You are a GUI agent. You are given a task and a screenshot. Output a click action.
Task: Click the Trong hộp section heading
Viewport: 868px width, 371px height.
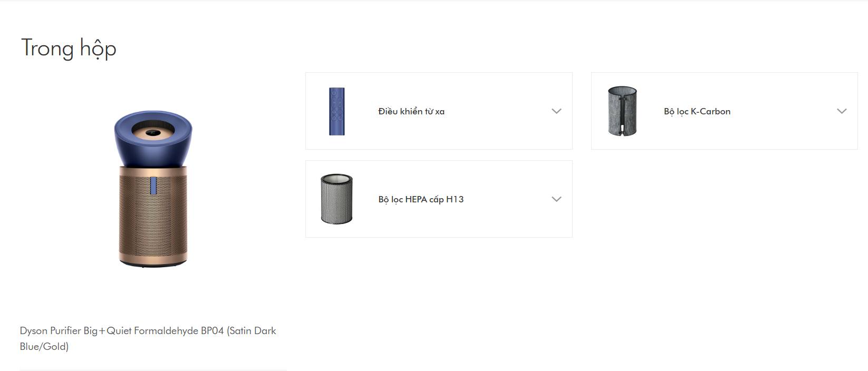tap(69, 48)
